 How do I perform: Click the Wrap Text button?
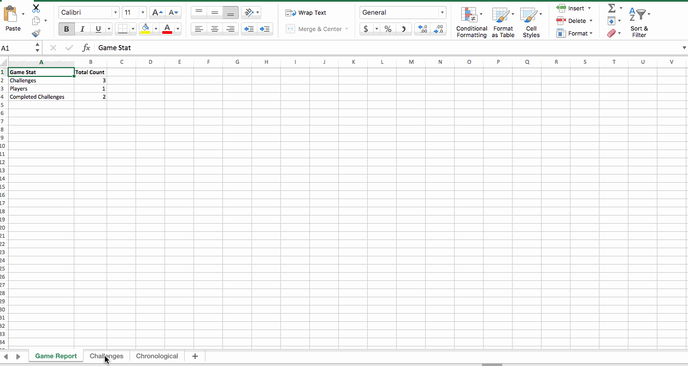point(306,13)
